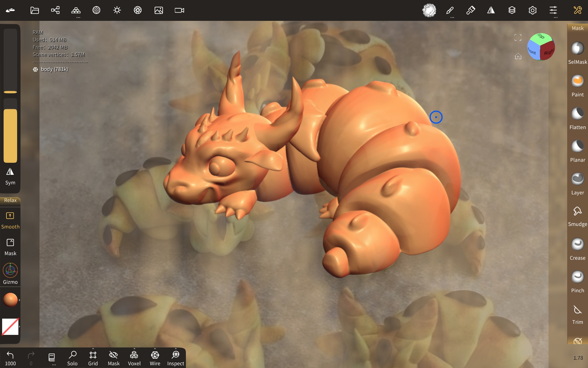Open the scene lighting settings via sun icon
Viewport: 588px width, 368px height.
[x=117, y=10]
